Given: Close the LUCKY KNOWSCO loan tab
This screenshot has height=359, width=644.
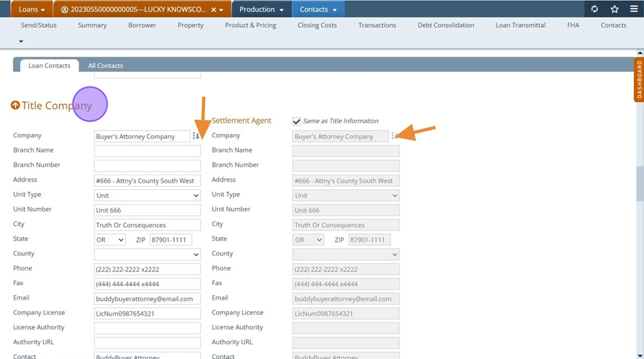Looking at the screenshot, I should [213, 9].
